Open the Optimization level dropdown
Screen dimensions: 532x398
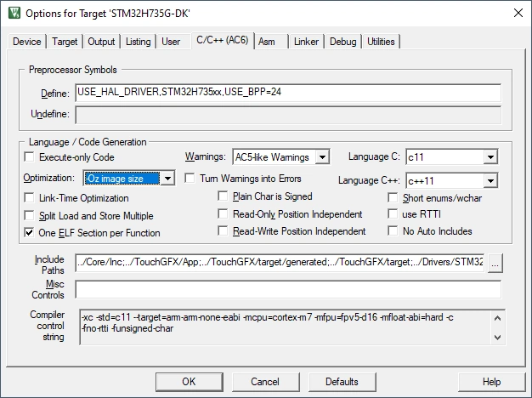tap(167, 179)
